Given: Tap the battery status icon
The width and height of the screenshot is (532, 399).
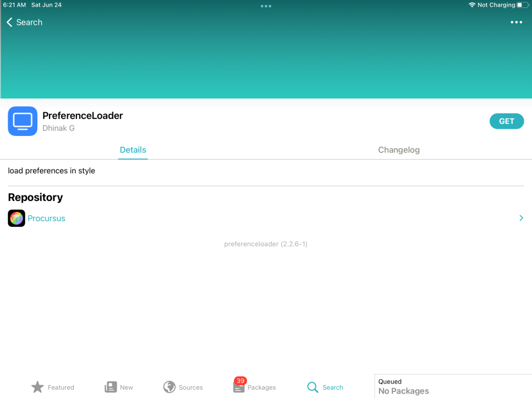Looking at the screenshot, I should (523, 5).
